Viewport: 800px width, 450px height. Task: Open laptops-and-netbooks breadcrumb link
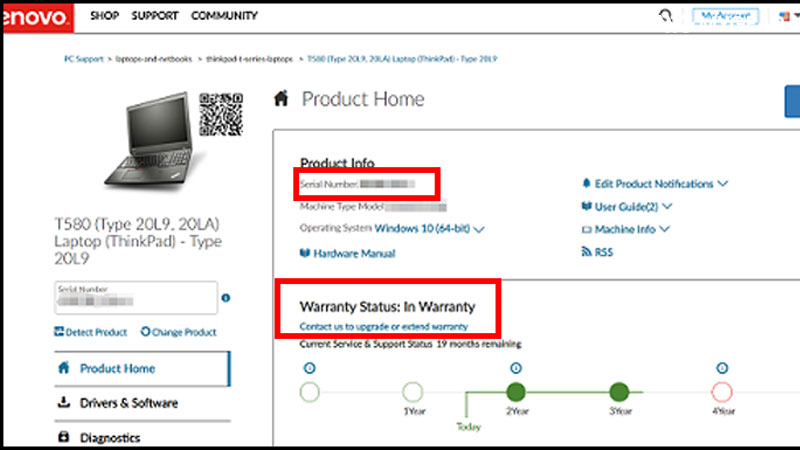click(x=154, y=59)
